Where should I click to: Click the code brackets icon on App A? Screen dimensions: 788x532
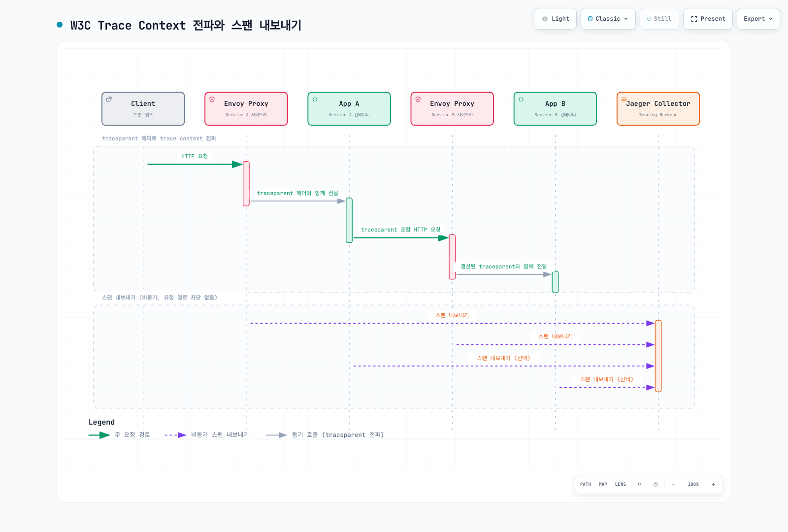[315, 99]
